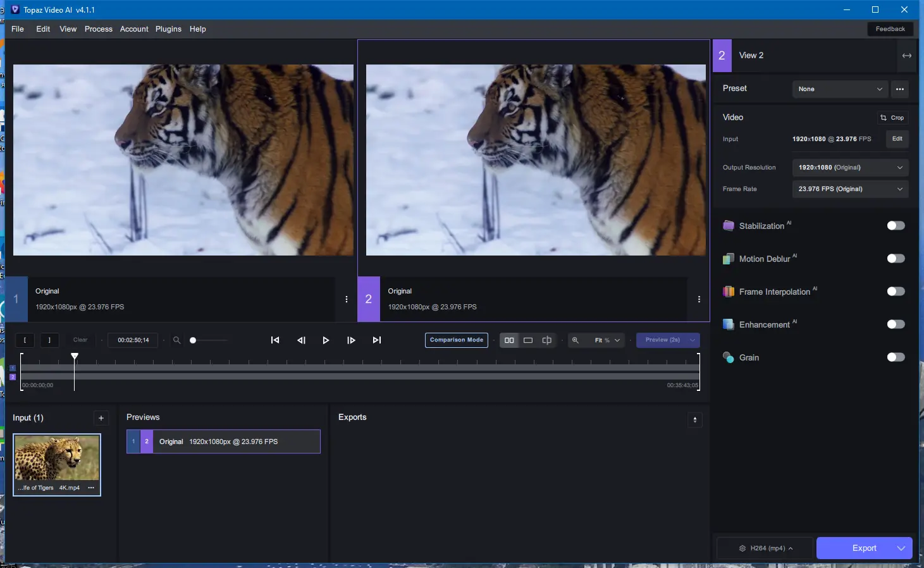Screen dimensions: 924x568
Task: Select side-by-side view layout icon
Action: (x=509, y=340)
